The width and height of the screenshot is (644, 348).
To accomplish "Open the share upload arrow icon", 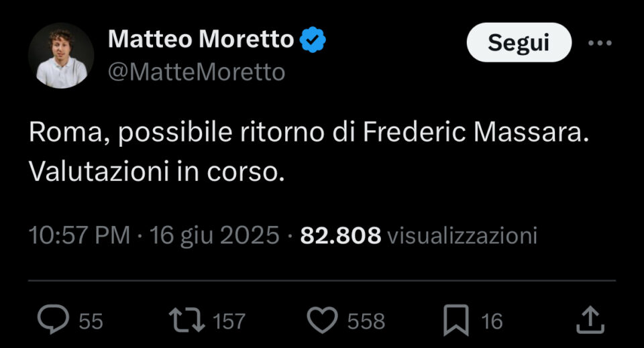I will 590,320.
